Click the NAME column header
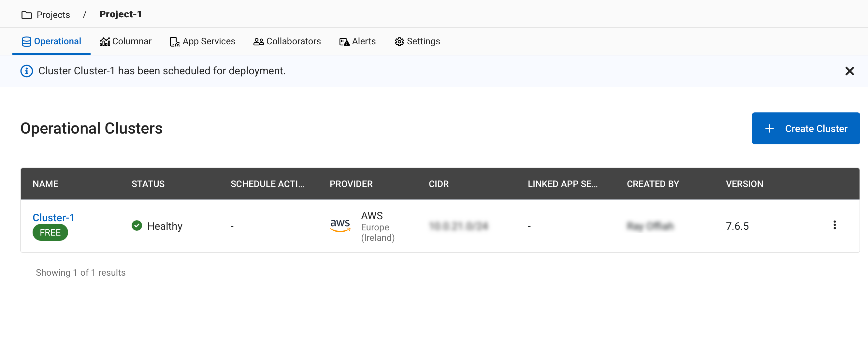The width and height of the screenshot is (868, 348). (46, 184)
